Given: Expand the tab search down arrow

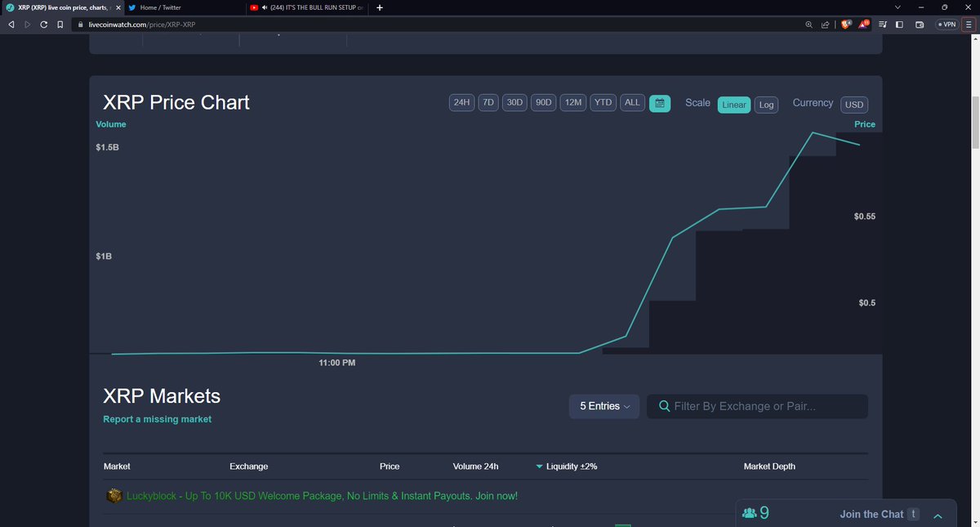Looking at the screenshot, I should coord(898,7).
